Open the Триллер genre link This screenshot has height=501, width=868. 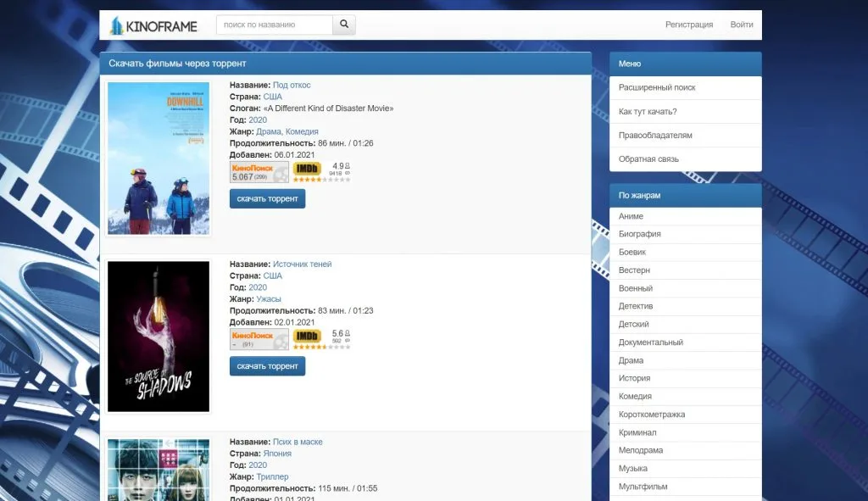click(272, 476)
